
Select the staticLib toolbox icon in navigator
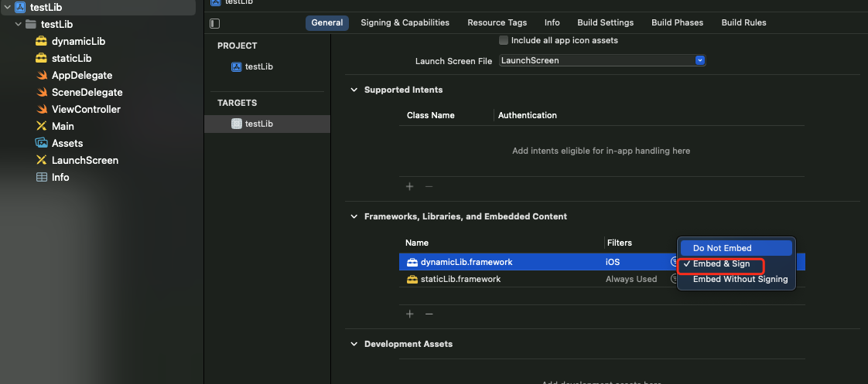(x=41, y=58)
